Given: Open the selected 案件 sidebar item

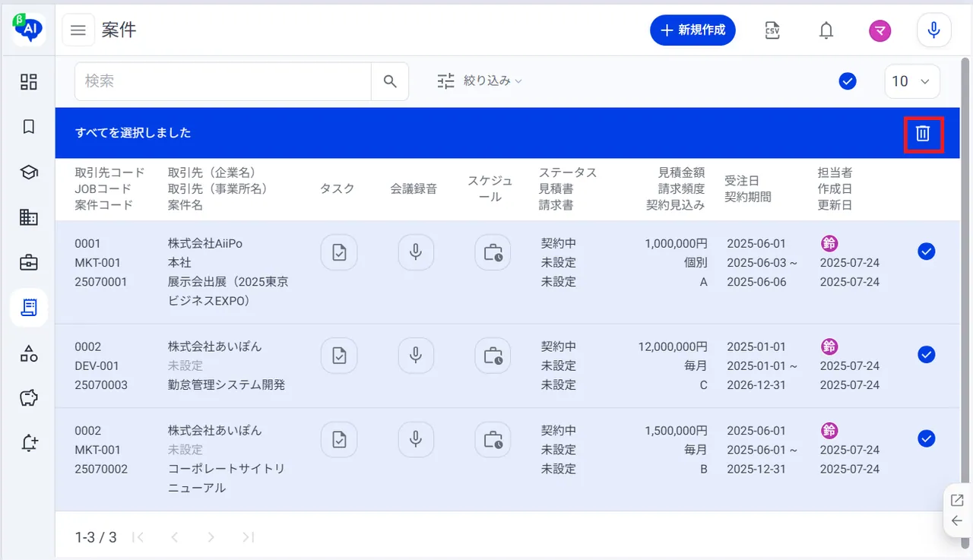Looking at the screenshot, I should pos(29,308).
